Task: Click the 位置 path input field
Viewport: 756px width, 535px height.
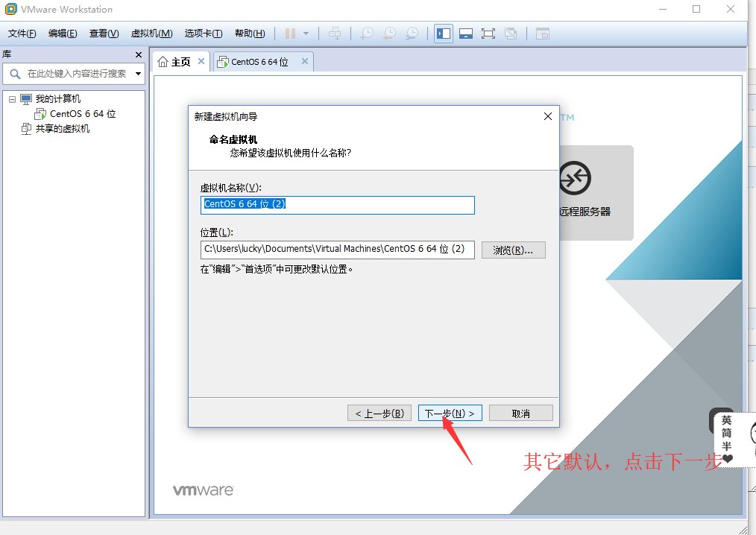Action: click(338, 250)
